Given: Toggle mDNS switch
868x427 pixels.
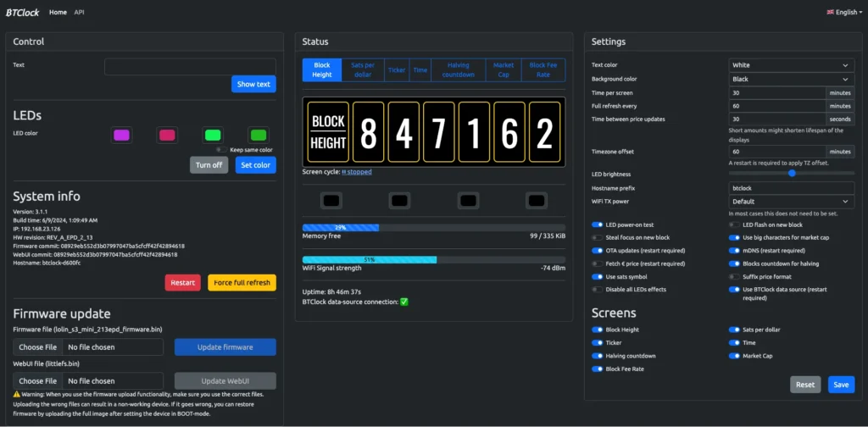Looking at the screenshot, I should click(734, 251).
